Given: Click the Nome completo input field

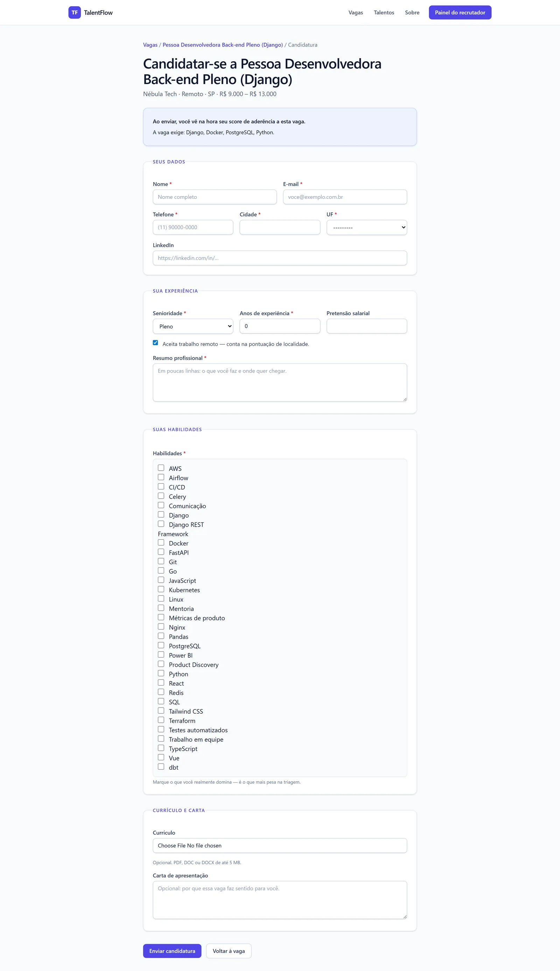Looking at the screenshot, I should pos(215,197).
